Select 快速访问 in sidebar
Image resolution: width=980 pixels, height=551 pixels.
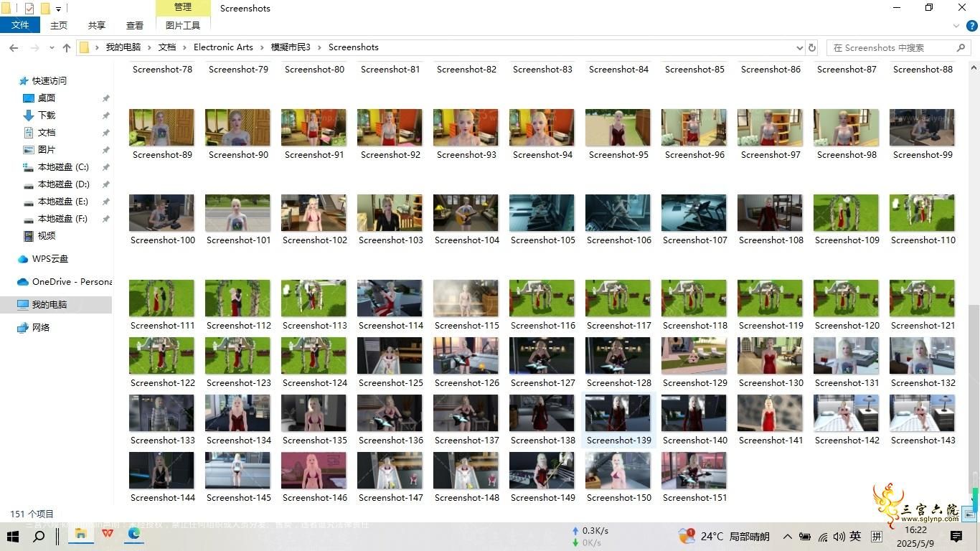(49, 81)
